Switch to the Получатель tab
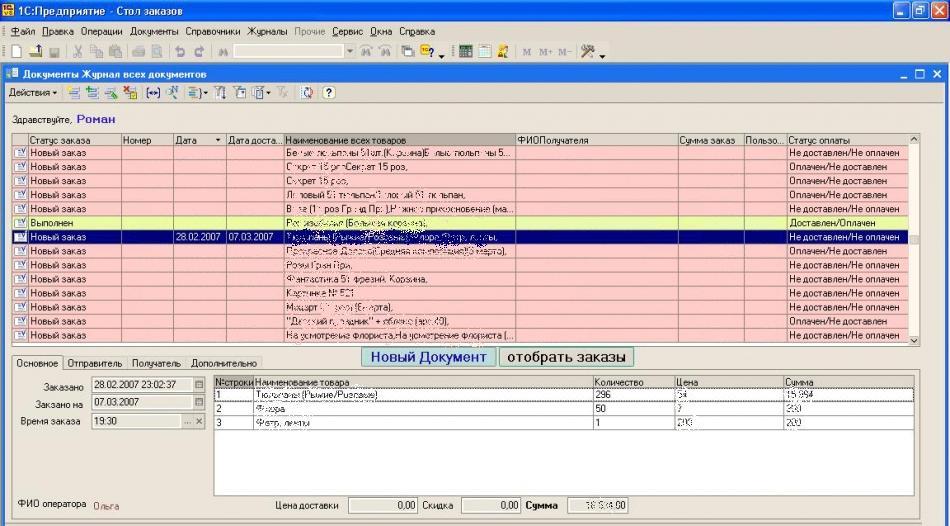This screenshot has width=950, height=526. 156,364
